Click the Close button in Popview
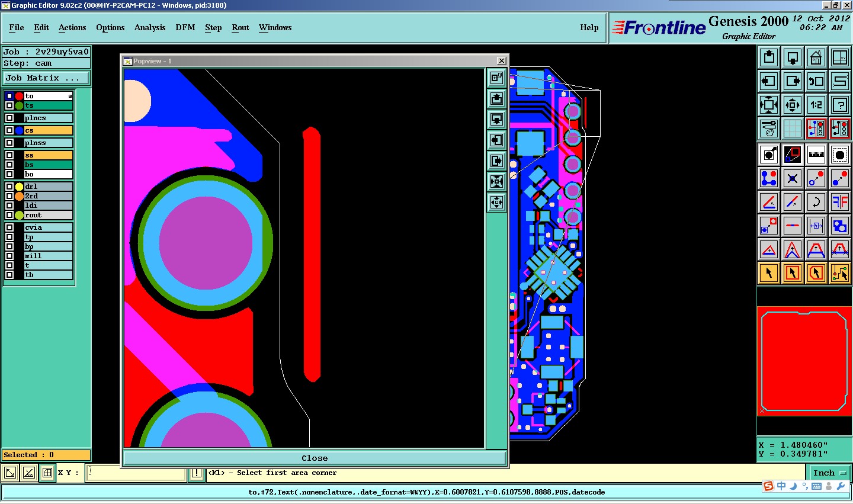Viewport: 853px width, 504px height. [x=315, y=458]
